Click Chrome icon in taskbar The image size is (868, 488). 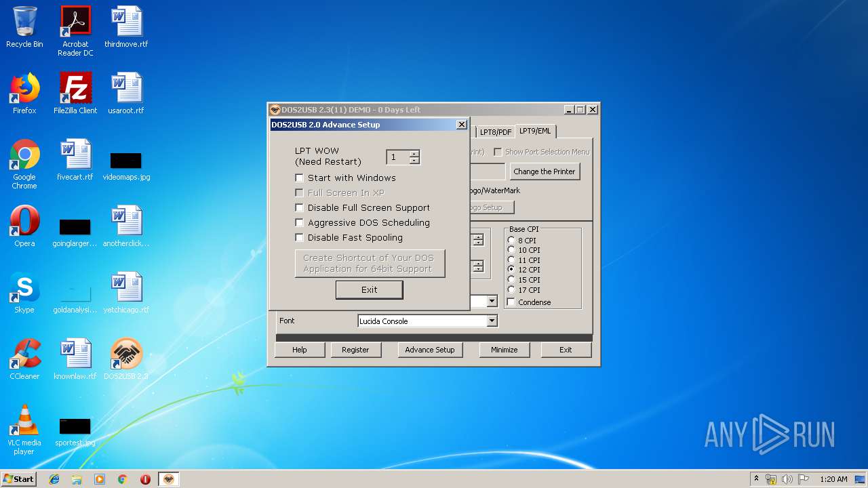123,479
